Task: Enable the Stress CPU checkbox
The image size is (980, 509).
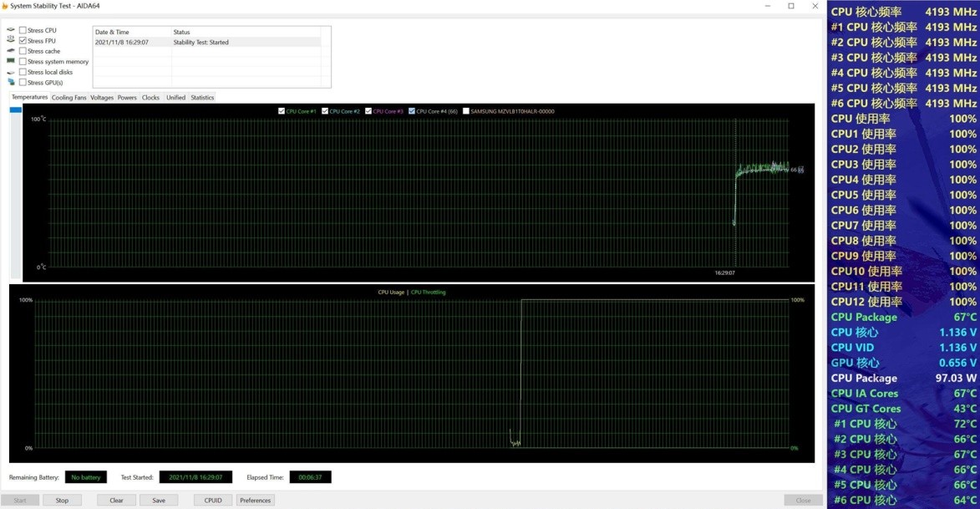Action: pyautogui.click(x=23, y=30)
